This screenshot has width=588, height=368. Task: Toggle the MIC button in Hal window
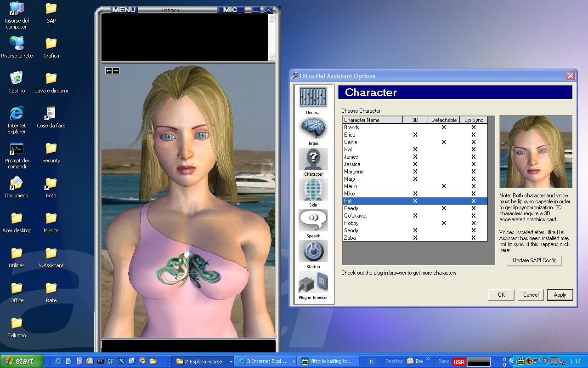(x=230, y=9)
